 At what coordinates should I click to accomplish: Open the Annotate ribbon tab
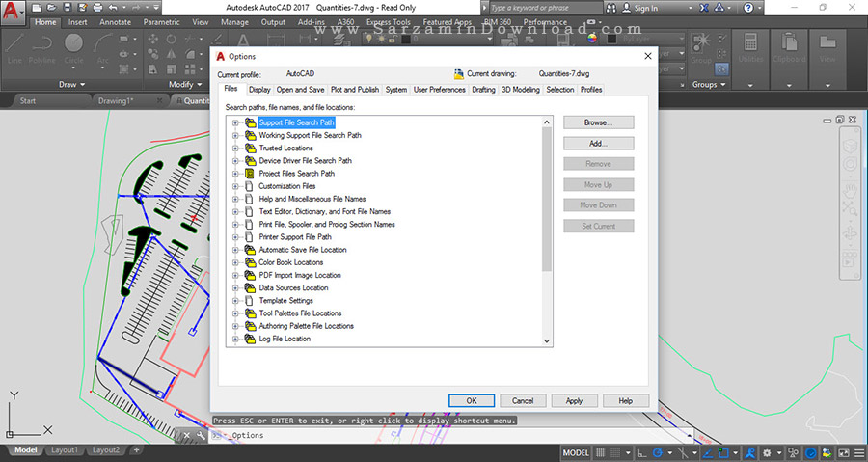tap(115, 22)
